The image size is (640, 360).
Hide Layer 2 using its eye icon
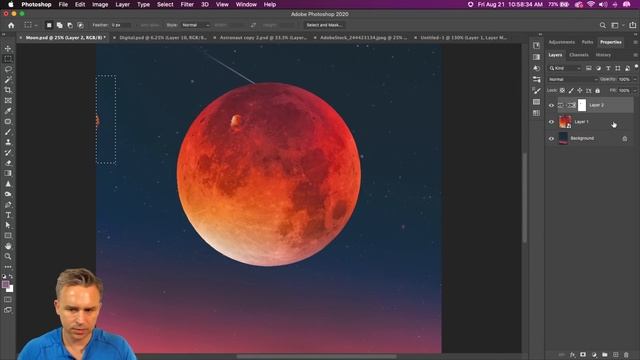(x=551, y=105)
